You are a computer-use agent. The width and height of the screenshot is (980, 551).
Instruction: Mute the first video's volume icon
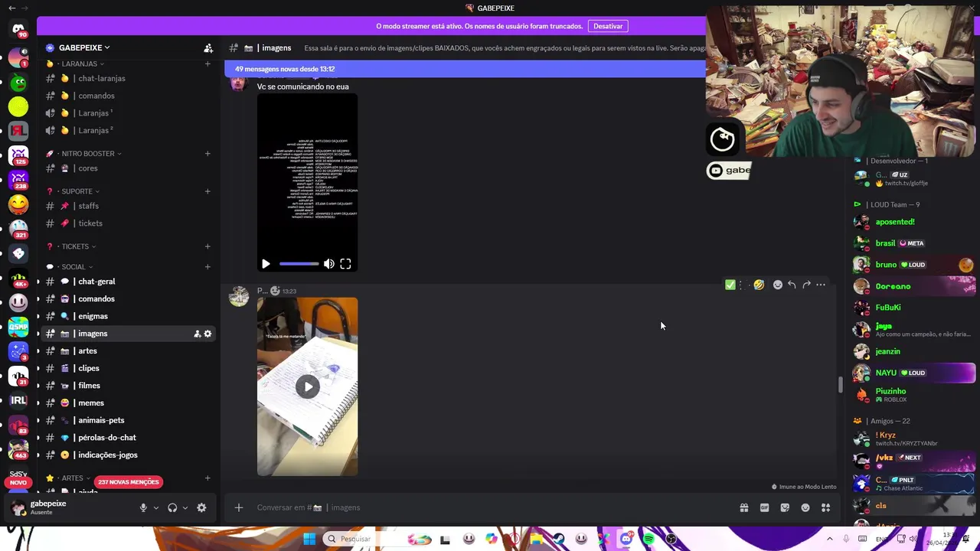tap(329, 264)
